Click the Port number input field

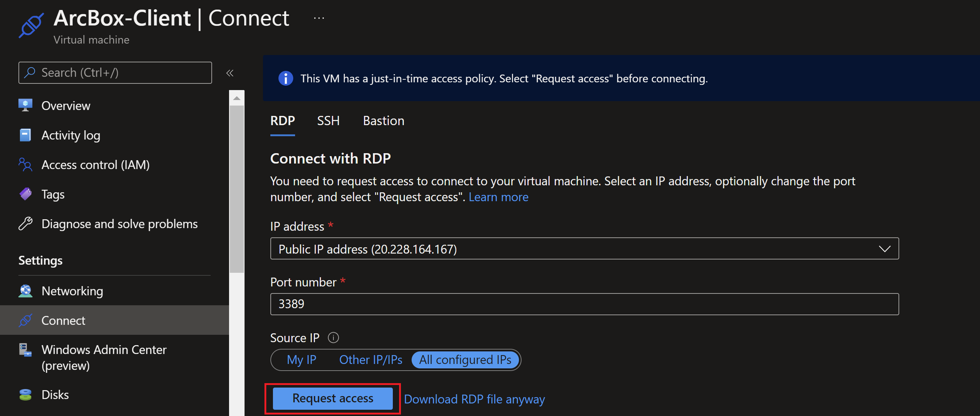pos(584,304)
